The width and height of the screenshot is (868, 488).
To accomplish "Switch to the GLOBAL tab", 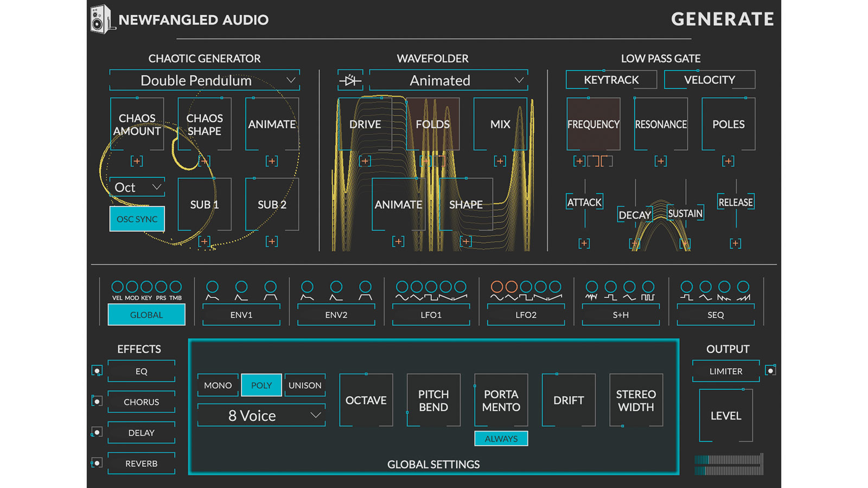I will click(146, 314).
